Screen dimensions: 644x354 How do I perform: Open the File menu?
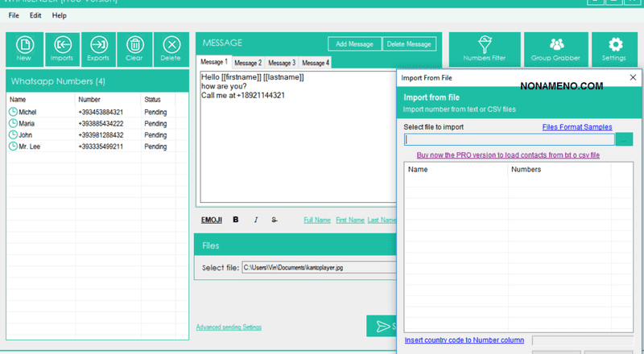(14, 15)
